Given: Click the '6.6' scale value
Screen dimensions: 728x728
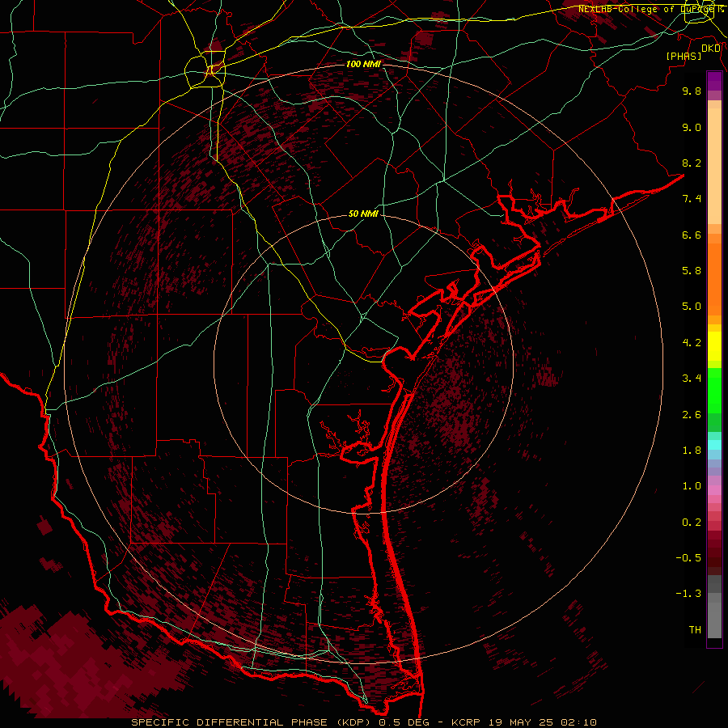Looking at the screenshot, I should 692,235.
